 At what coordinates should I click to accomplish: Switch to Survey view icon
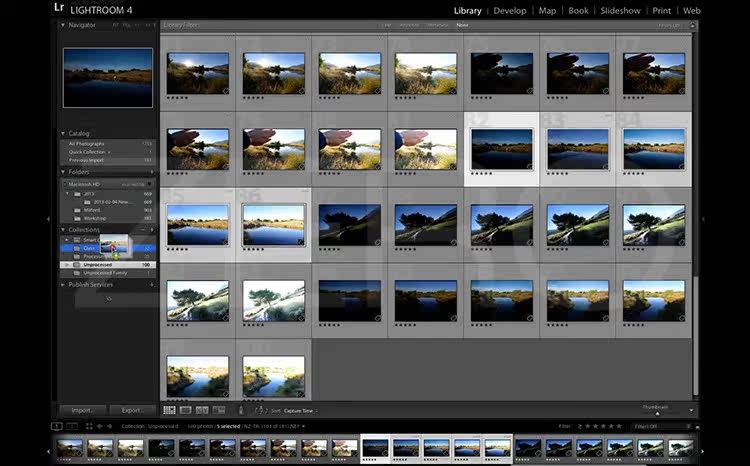[219, 410]
